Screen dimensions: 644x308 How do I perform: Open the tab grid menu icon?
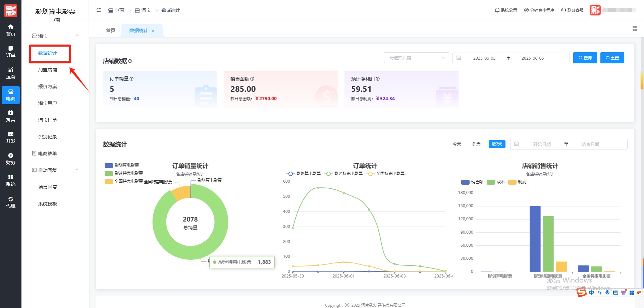pos(635,28)
